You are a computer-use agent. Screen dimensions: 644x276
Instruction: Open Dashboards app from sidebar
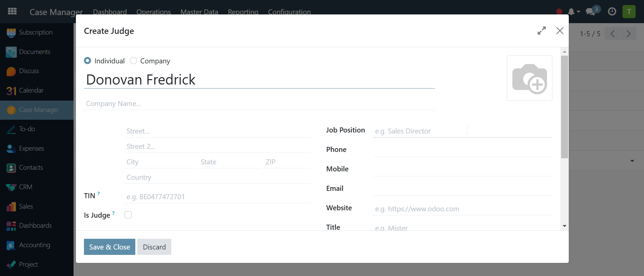point(37,226)
